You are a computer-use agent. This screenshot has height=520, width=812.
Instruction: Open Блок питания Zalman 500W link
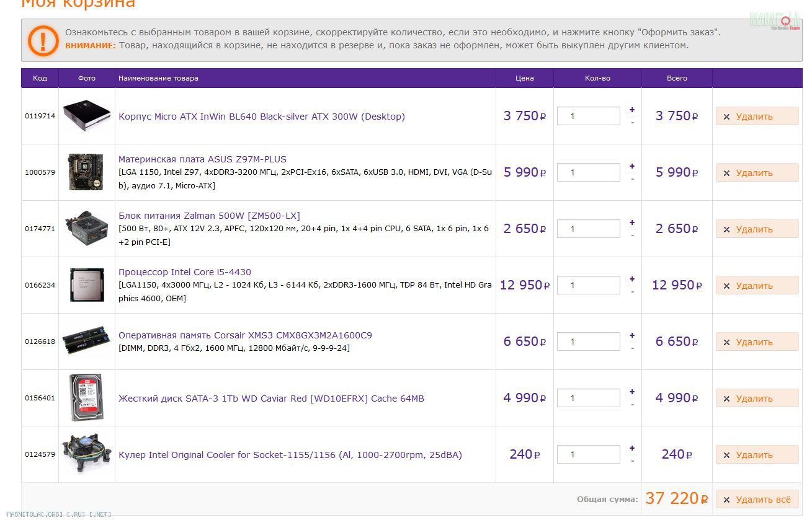click(x=209, y=216)
